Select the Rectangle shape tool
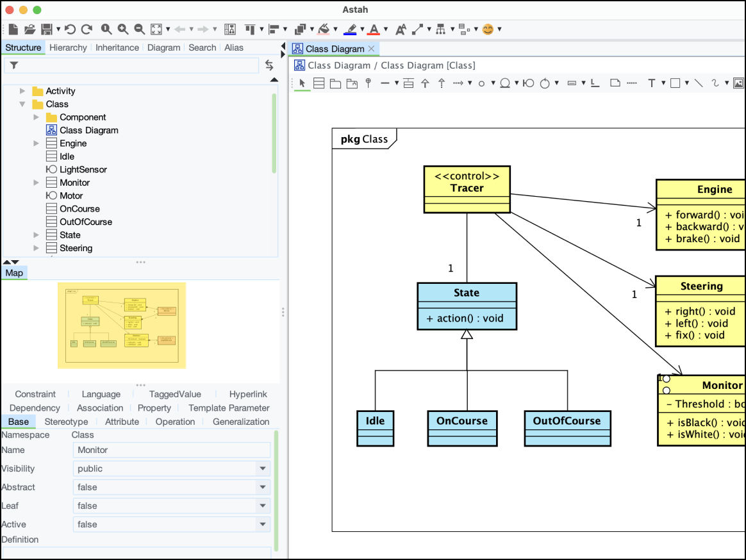This screenshot has height=560, width=746. (x=675, y=83)
